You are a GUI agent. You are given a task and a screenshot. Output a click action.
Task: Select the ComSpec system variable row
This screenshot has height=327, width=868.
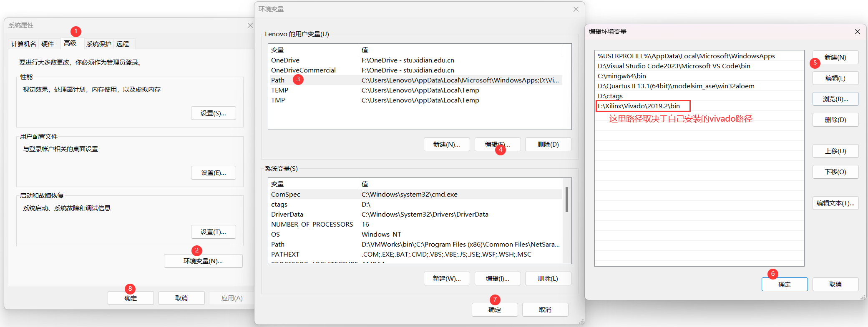click(x=415, y=195)
